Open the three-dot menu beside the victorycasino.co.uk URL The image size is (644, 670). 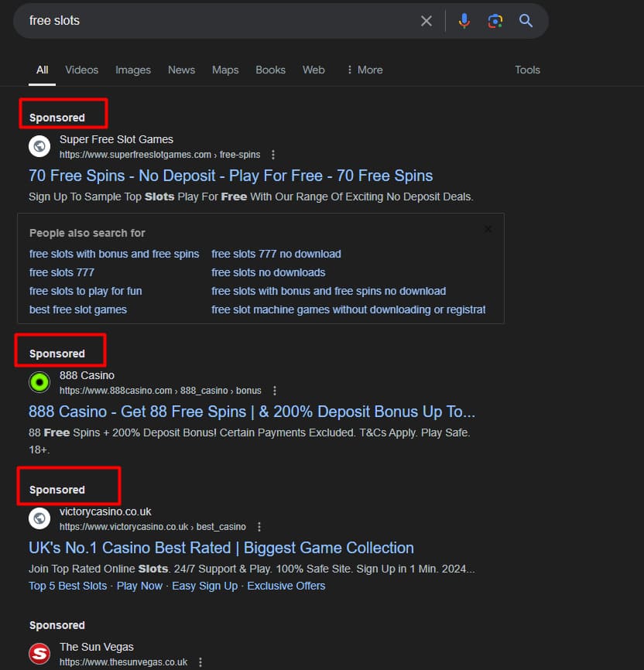(259, 527)
